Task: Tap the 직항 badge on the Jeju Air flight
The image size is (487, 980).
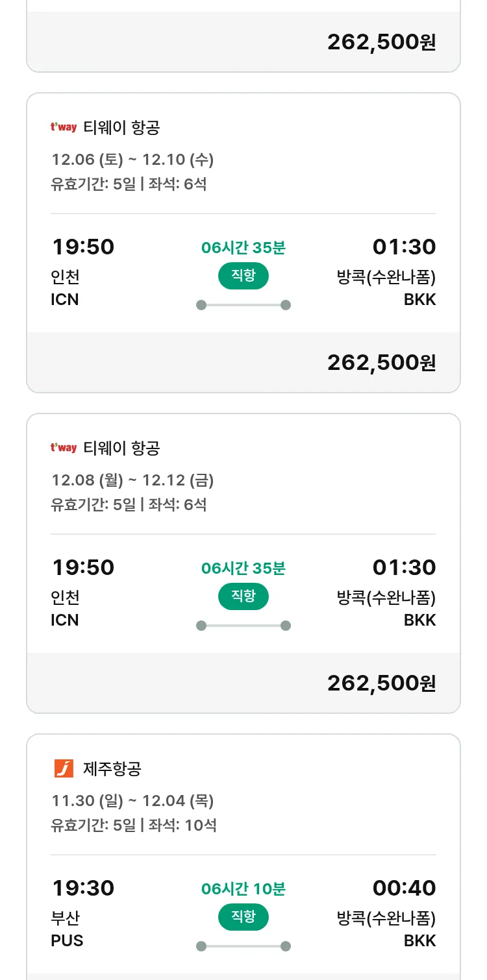Action: [x=243, y=917]
